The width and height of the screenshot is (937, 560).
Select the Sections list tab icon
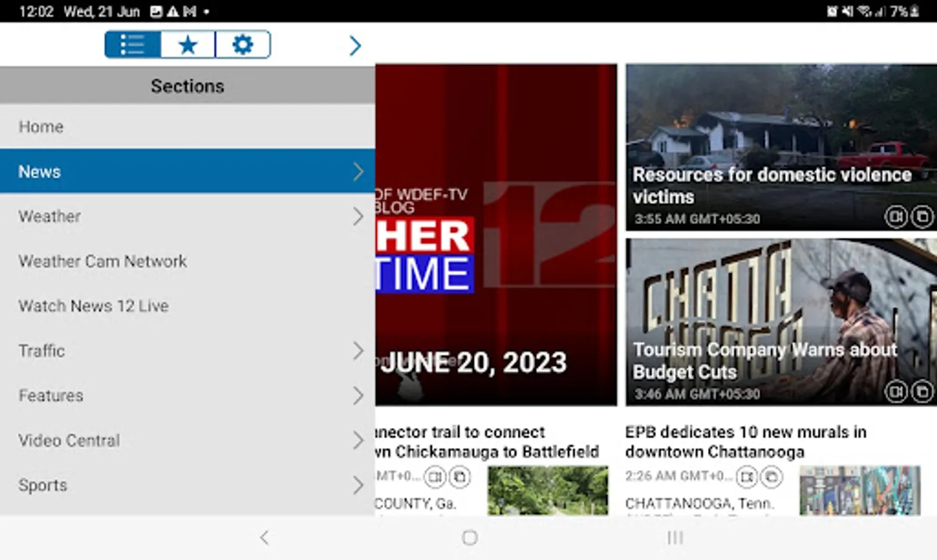[133, 45]
